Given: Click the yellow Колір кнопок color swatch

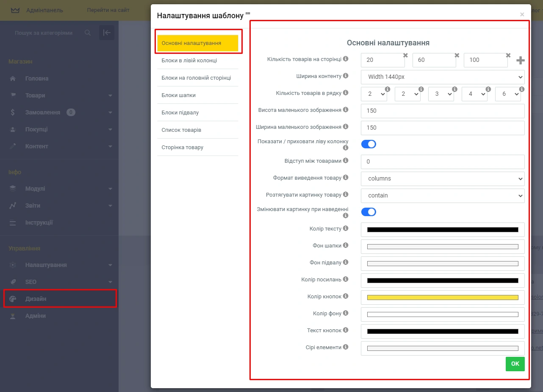Looking at the screenshot, I should 443,297.
